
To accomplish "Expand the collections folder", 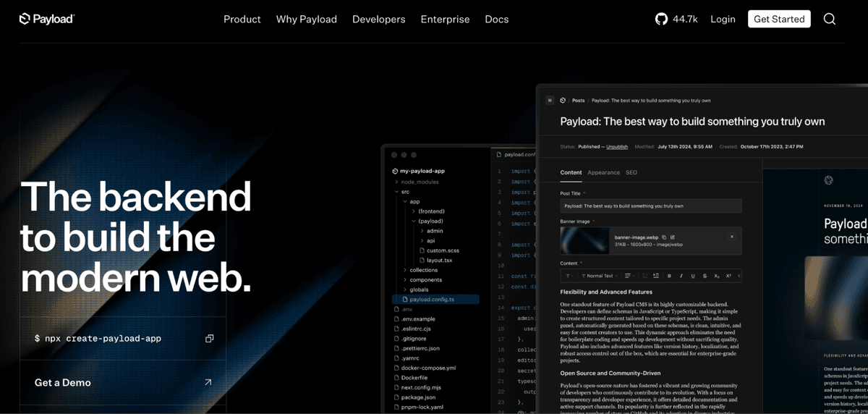I will [404, 270].
